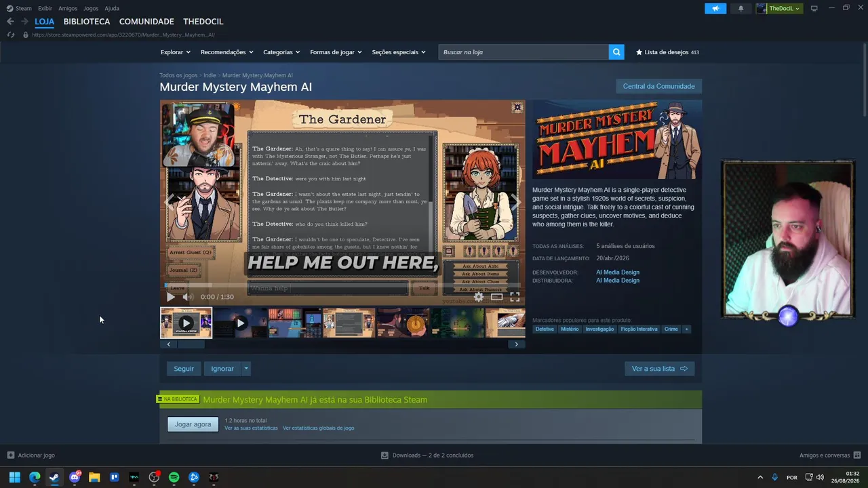Viewport: 868px width, 488px height.
Task: Launch Microsoft Edge from the taskbar
Action: click(x=35, y=477)
